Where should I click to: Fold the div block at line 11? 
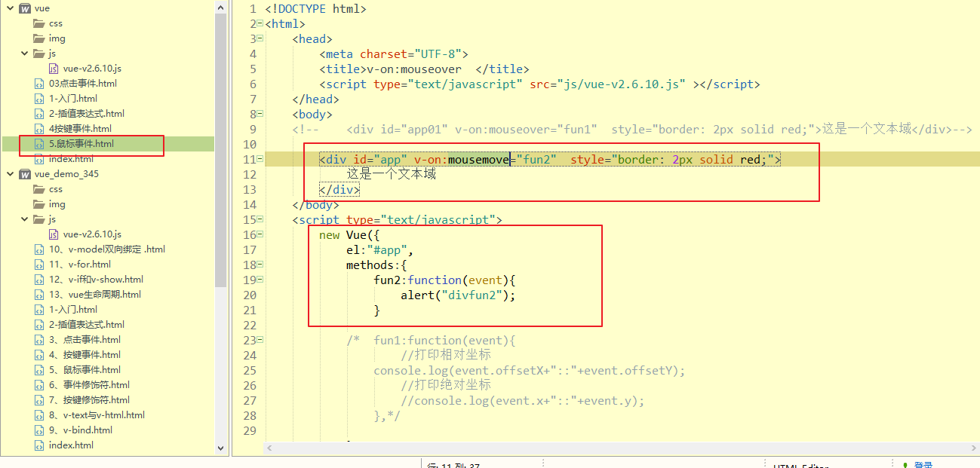point(260,159)
